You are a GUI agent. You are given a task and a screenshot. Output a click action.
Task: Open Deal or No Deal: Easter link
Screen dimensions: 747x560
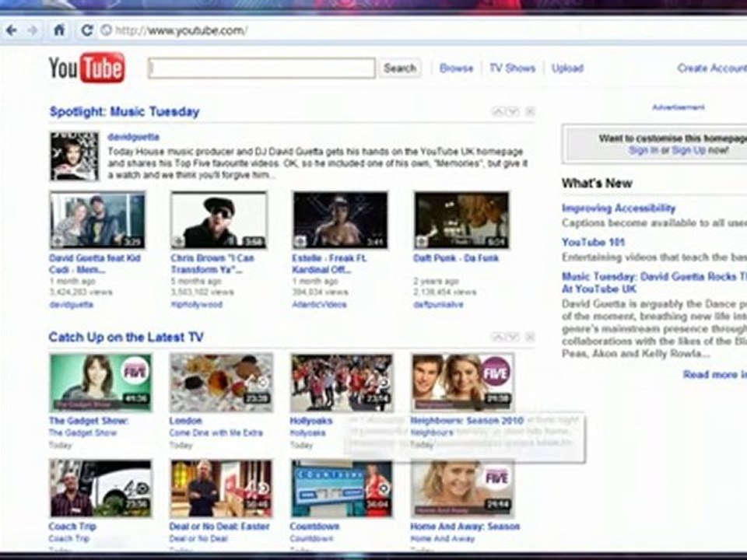tap(219, 527)
